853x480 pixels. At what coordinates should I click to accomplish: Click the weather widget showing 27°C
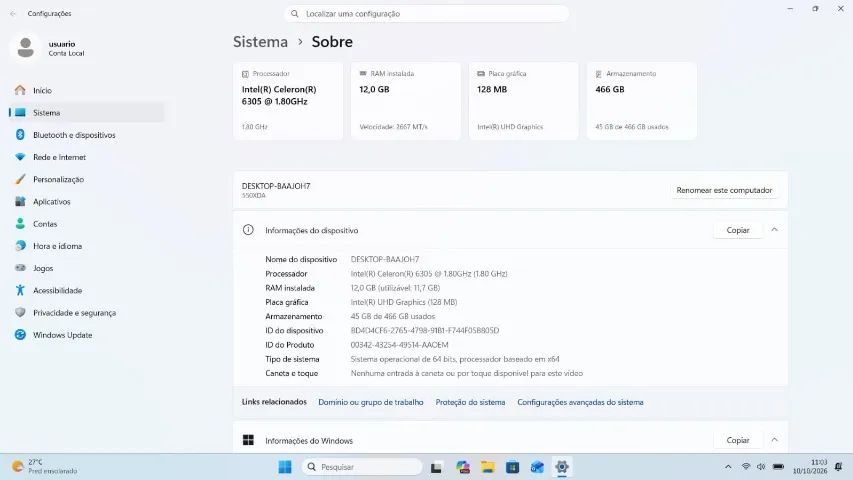[x=45, y=466]
